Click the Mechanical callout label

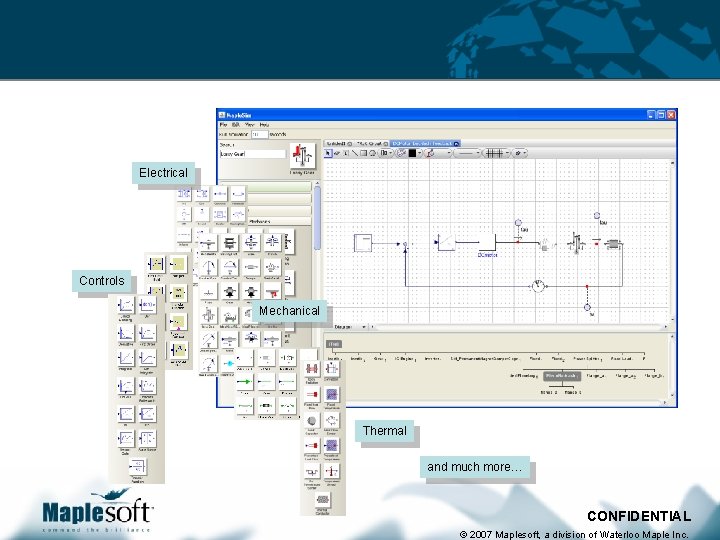click(289, 311)
